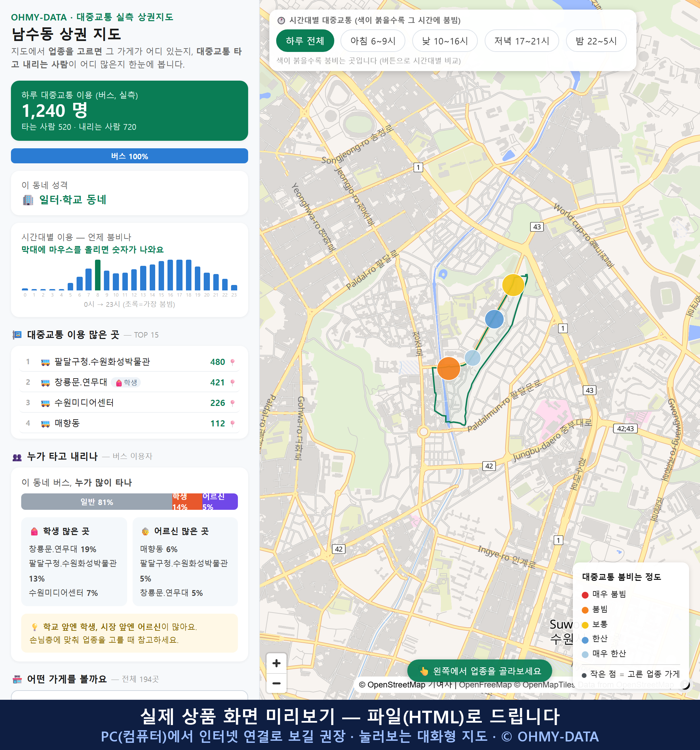Open the 매향동 stop row
This screenshot has height=750, width=700.
click(x=130, y=423)
